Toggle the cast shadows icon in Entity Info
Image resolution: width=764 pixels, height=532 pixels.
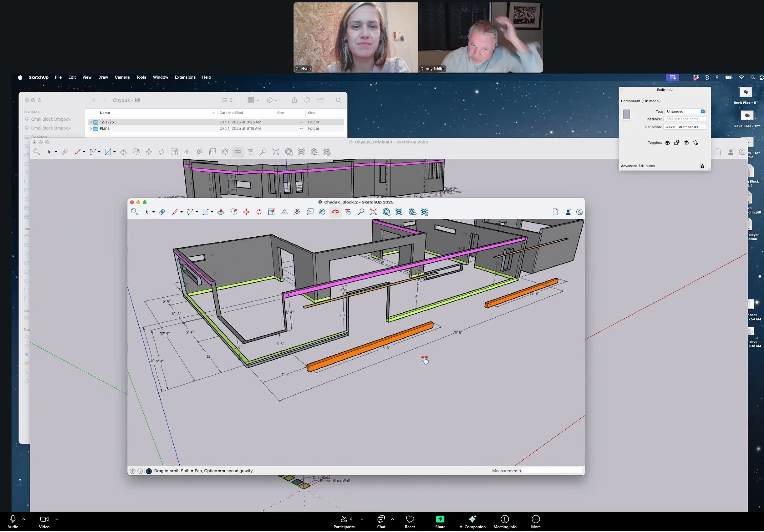[686, 143]
